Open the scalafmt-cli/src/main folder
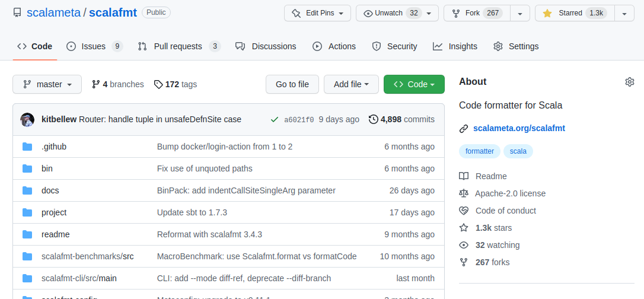 pyautogui.click(x=79, y=278)
